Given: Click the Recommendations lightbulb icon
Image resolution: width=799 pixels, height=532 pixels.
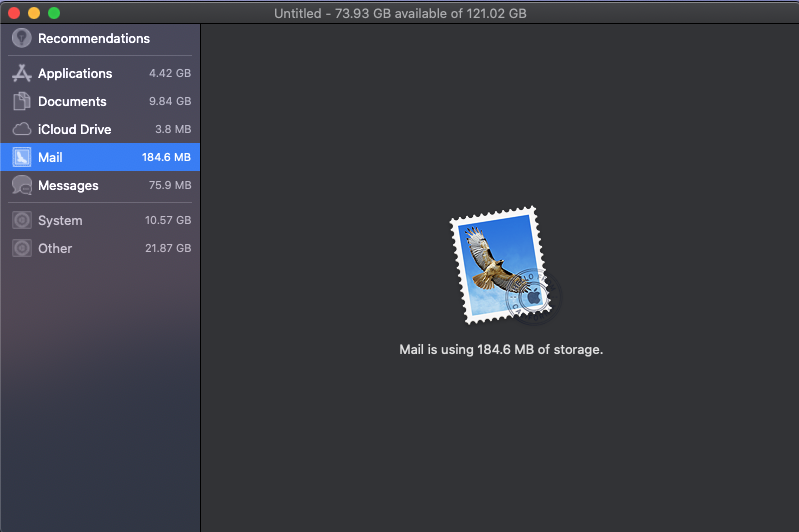Looking at the screenshot, I should 21,38.
